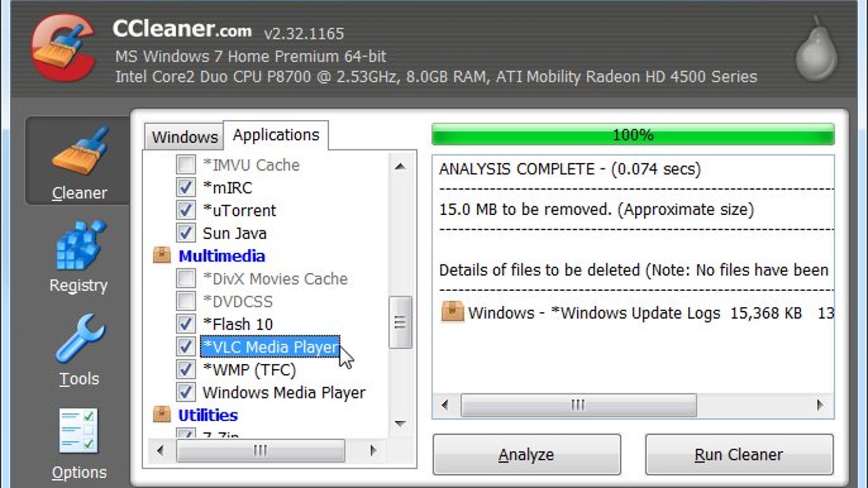This screenshot has width=868, height=488.
Task: Open the Cleaner section broom icon
Action: (x=80, y=151)
